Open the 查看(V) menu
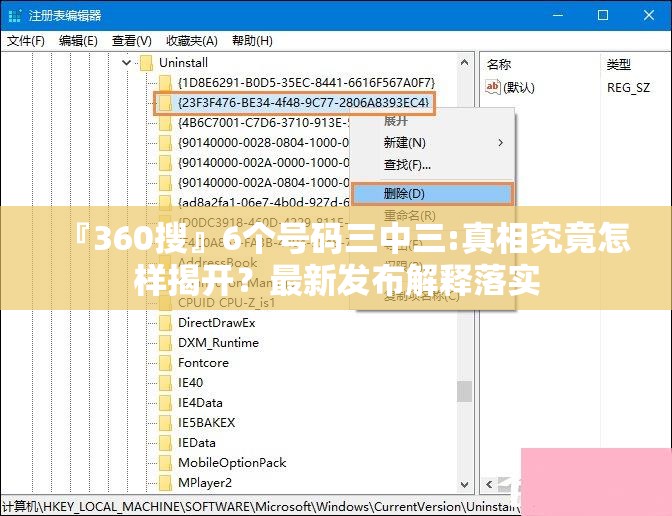672x516 pixels. point(132,41)
